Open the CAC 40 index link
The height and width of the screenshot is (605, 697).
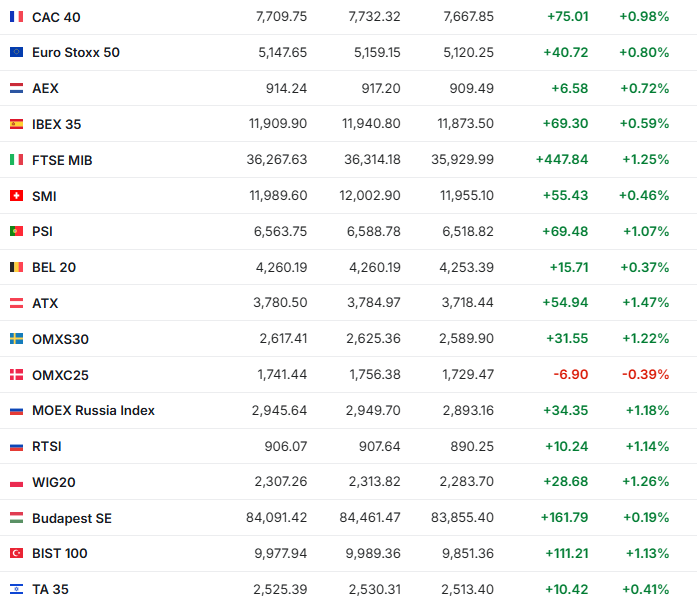pos(57,17)
